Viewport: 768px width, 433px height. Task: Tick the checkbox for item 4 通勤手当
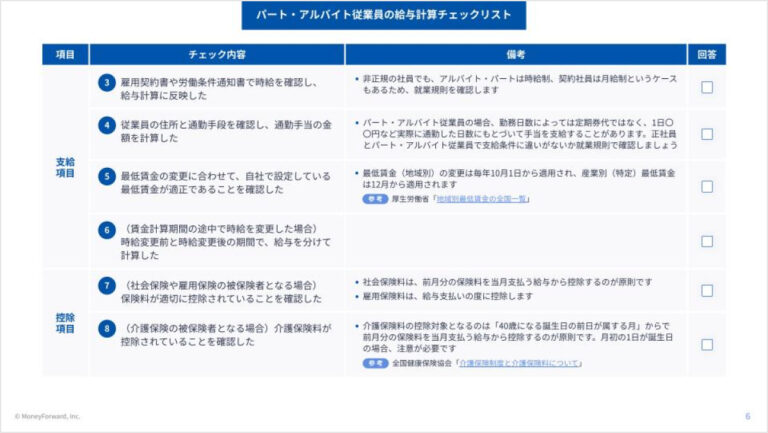click(x=707, y=134)
